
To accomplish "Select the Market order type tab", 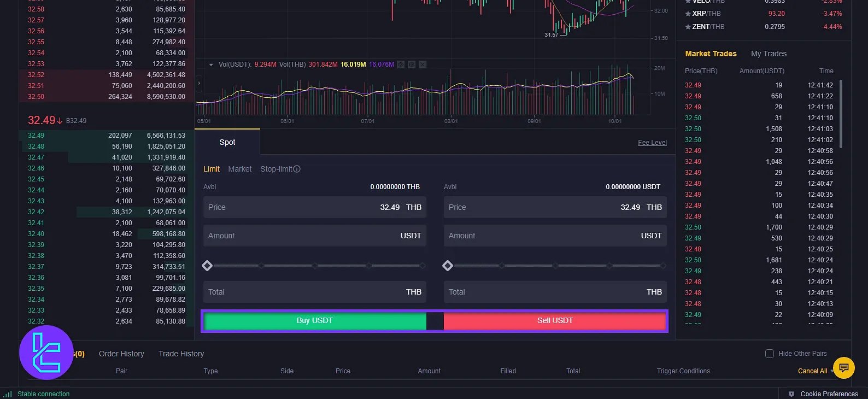I will 239,169.
